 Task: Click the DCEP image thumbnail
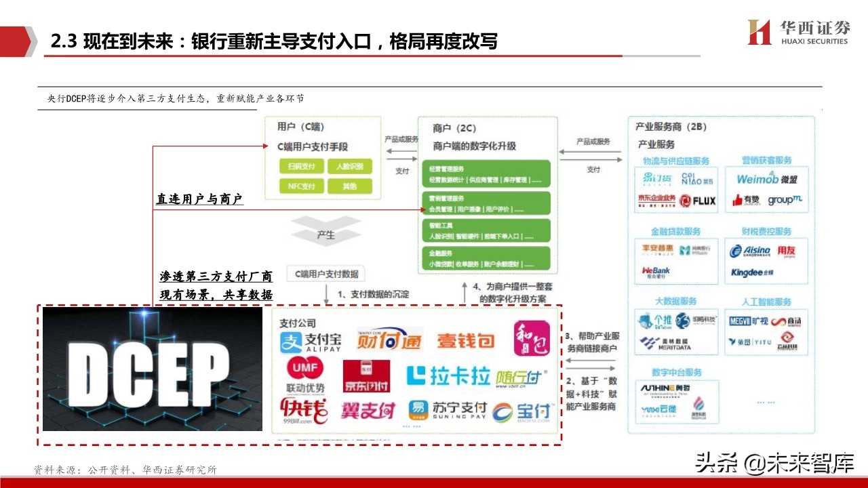pos(153,369)
